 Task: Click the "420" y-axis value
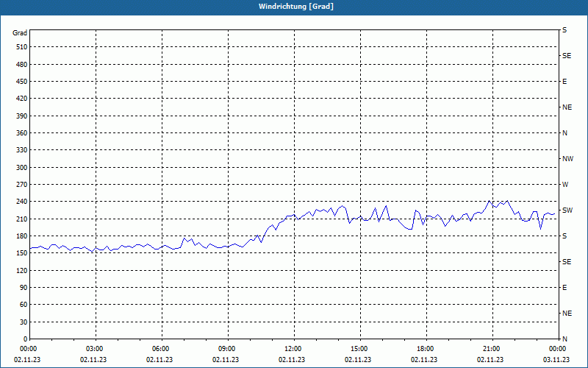pos(22,99)
